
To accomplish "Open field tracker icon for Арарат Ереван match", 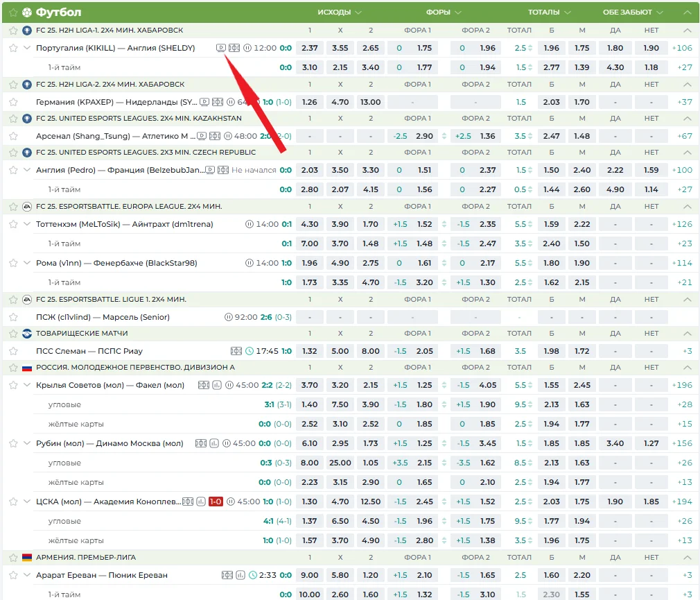I will pyautogui.click(x=227, y=575).
